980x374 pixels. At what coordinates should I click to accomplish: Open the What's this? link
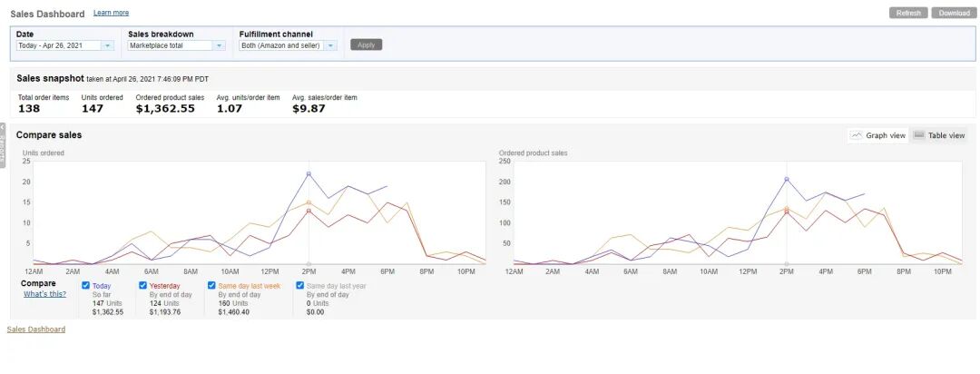tap(45, 294)
